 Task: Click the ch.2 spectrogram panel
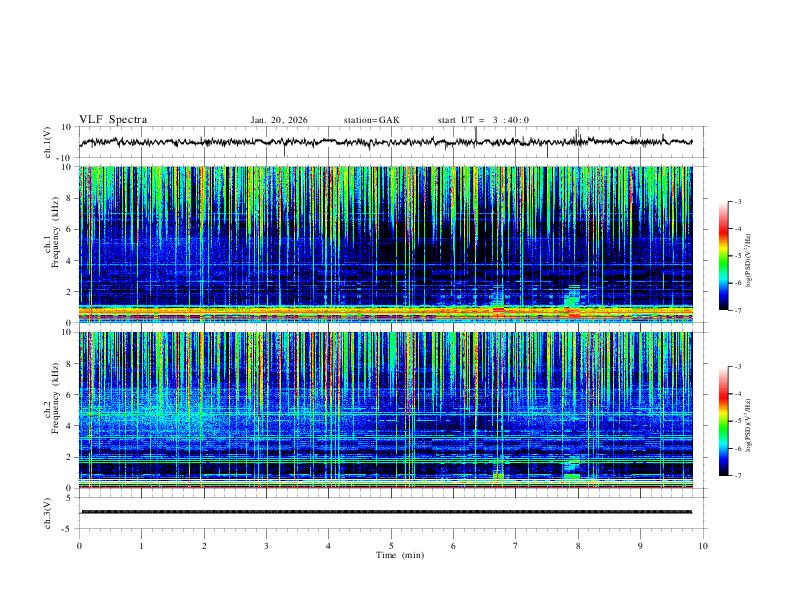[x=385, y=410]
